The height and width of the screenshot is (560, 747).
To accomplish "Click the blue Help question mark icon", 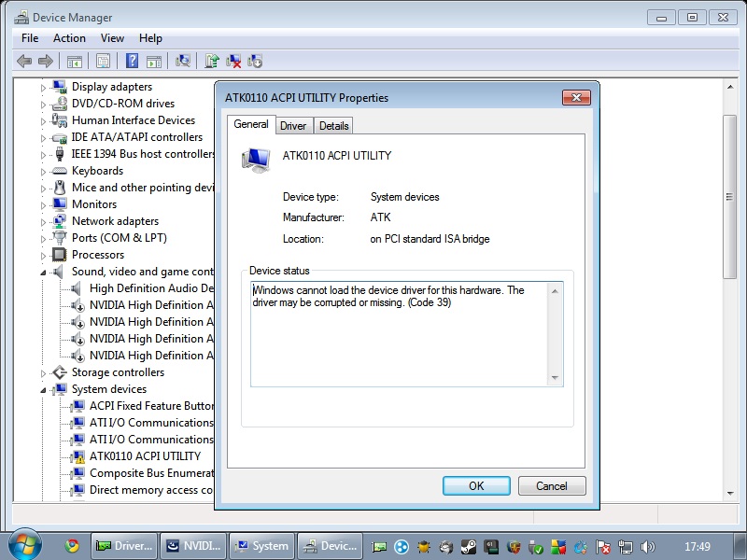I will (x=132, y=61).
